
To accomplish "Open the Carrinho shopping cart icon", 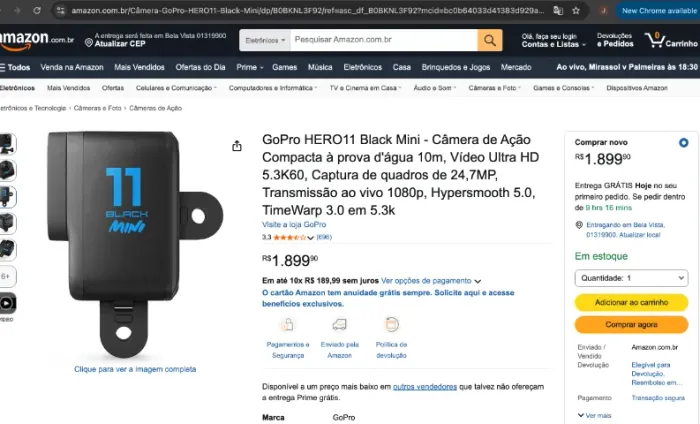I will coord(671,40).
